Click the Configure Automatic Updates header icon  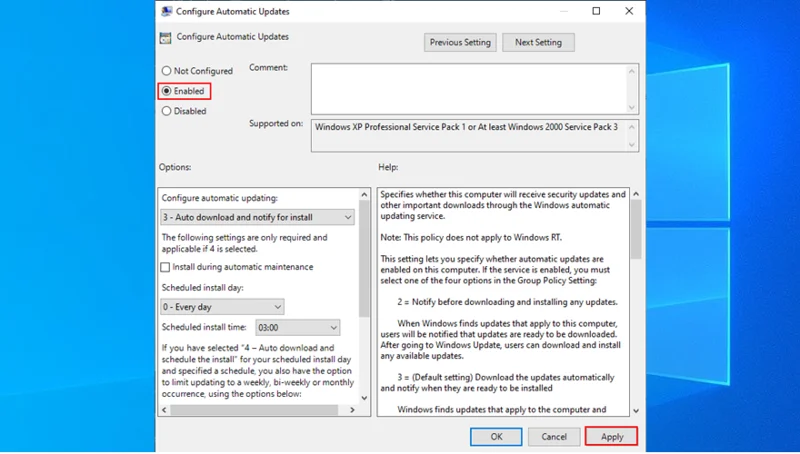coord(165,38)
